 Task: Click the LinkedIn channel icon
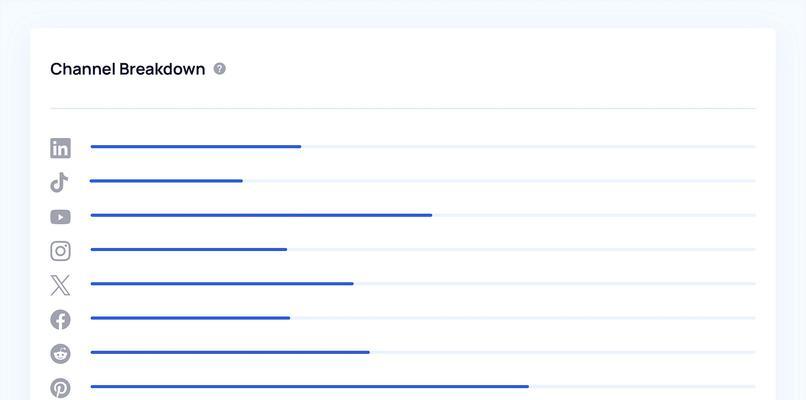pyautogui.click(x=60, y=148)
